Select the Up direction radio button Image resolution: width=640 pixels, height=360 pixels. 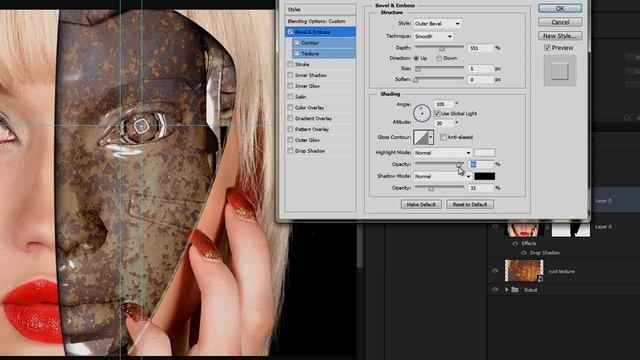tap(416, 58)
